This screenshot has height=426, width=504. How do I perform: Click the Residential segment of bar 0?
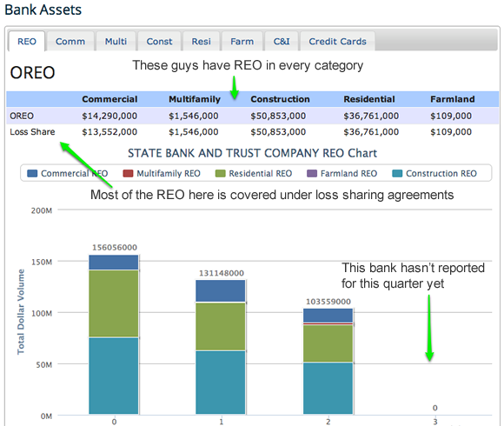[114, 303]
